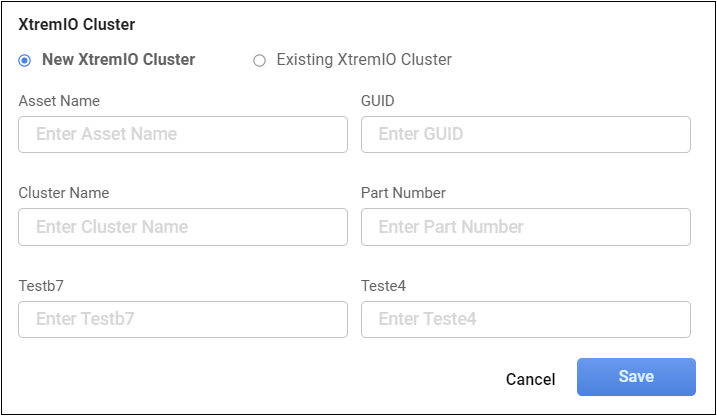Click the 'XtremIO Cluster' dialog heading
Screen dimensions: 717x416
coord(77,24)
